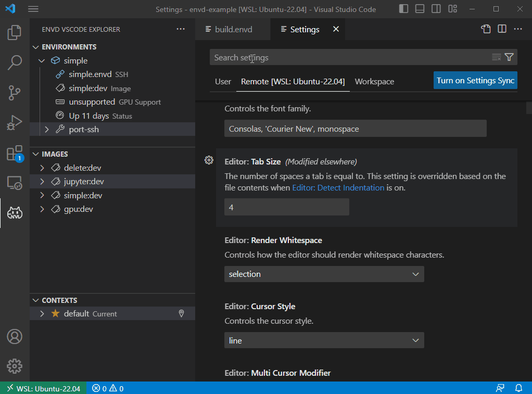Turn on Settings Sync
The height and width of the screenshot is (394, 532).
[x=475, y=81]
